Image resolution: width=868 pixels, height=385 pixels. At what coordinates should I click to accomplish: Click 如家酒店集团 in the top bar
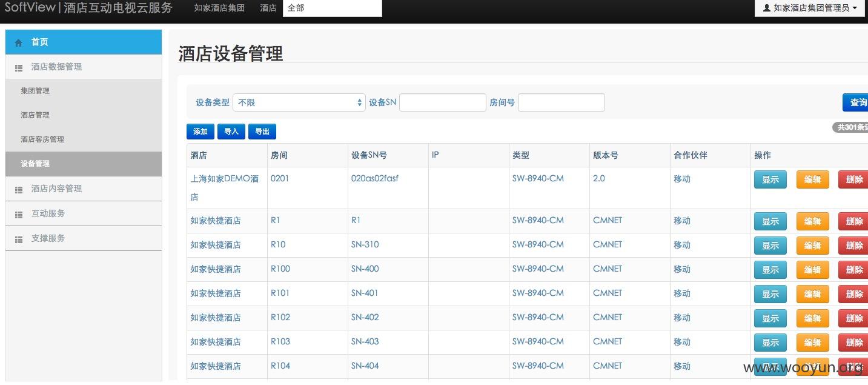219,8
